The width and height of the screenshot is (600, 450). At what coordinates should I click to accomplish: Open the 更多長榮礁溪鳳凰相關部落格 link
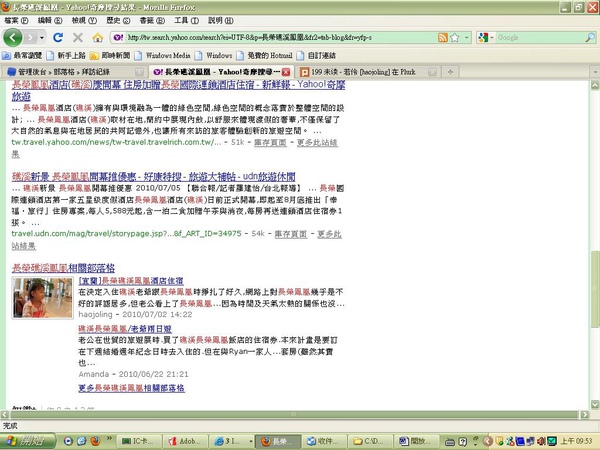pos(132,388)
